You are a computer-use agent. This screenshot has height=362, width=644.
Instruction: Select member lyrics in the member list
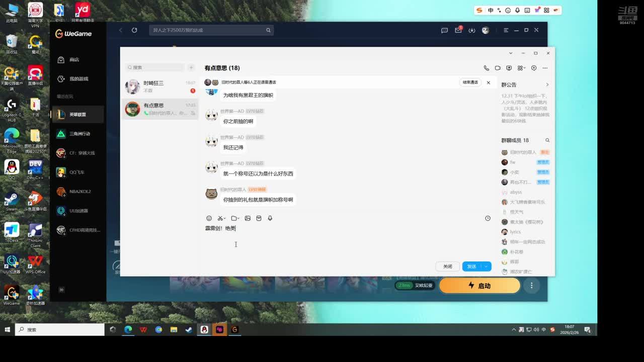point(525,232)
